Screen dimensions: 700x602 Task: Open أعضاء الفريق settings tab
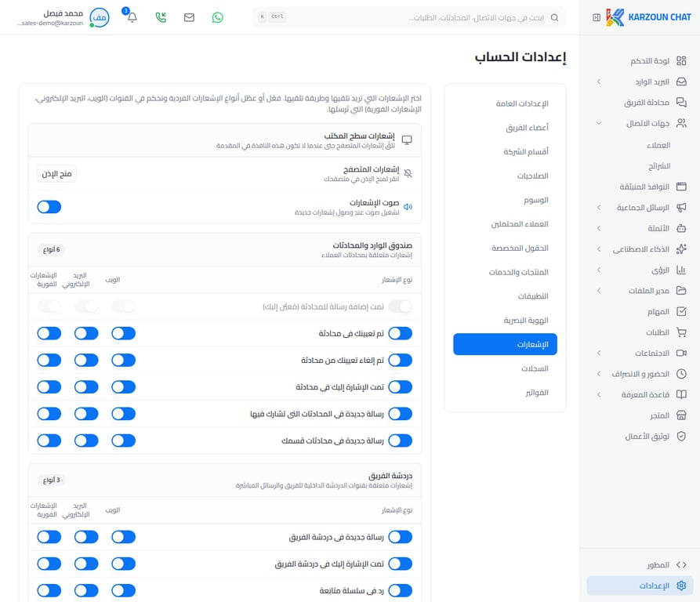click(505, 128)
